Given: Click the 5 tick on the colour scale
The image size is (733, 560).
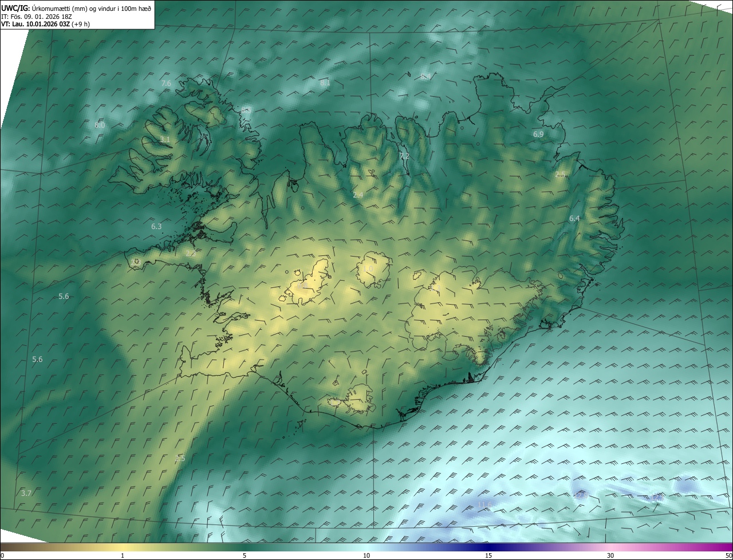Looking at the screenshot, I should pos(245,555).
